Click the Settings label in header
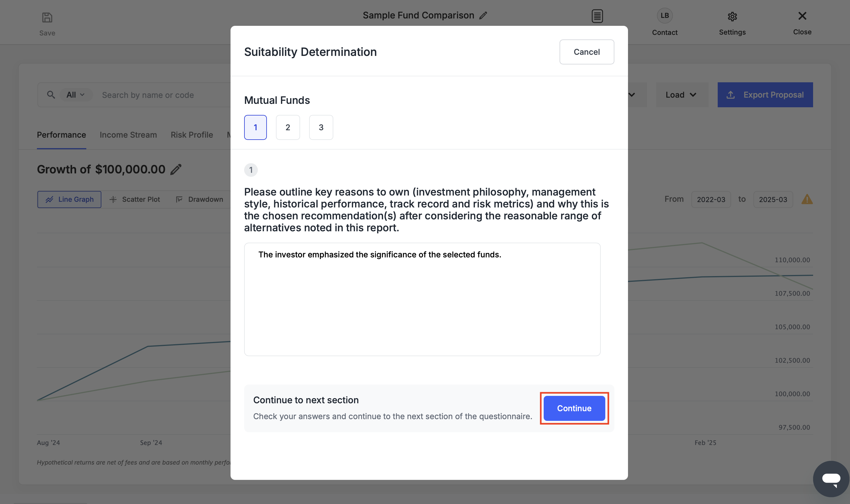Image resolution: width=850 pixels, height=504 pixels. click(x=732, y=32)
